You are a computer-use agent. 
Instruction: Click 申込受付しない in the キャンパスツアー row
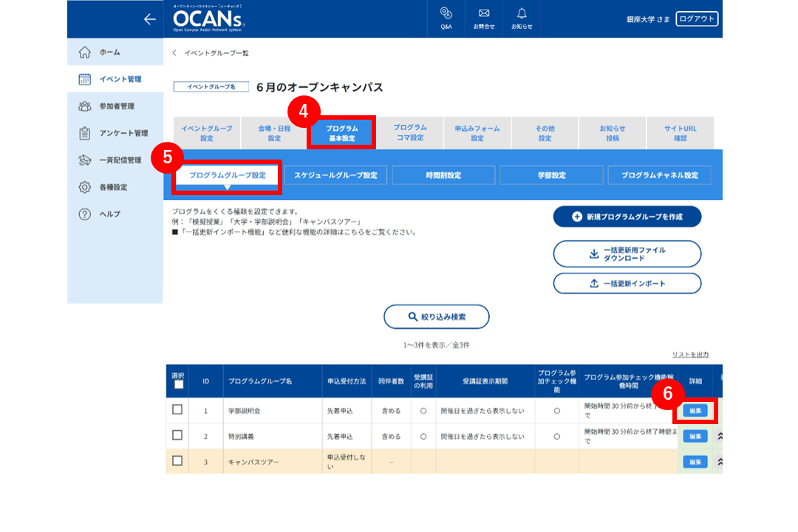(347, 462)
